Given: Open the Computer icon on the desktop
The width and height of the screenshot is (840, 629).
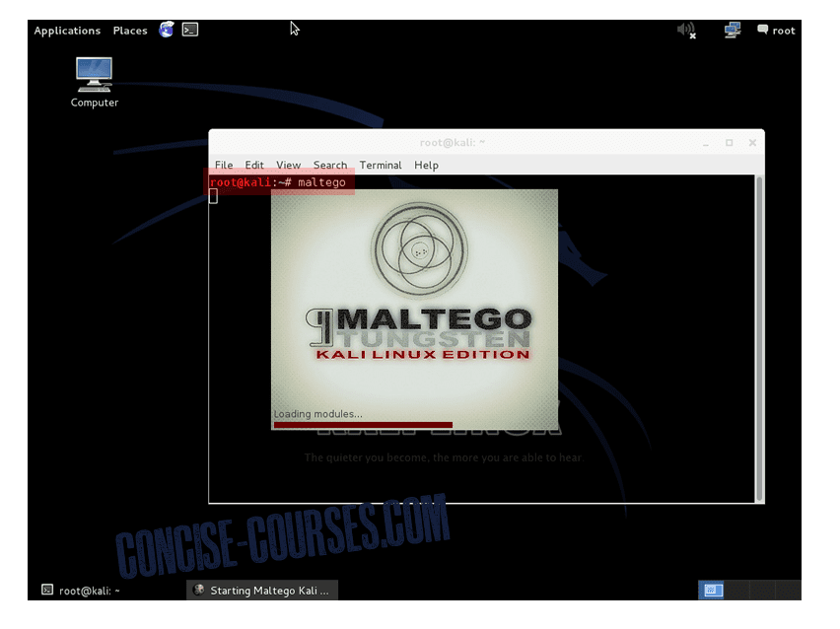Looking at the screenshot, I should [92, 79].
